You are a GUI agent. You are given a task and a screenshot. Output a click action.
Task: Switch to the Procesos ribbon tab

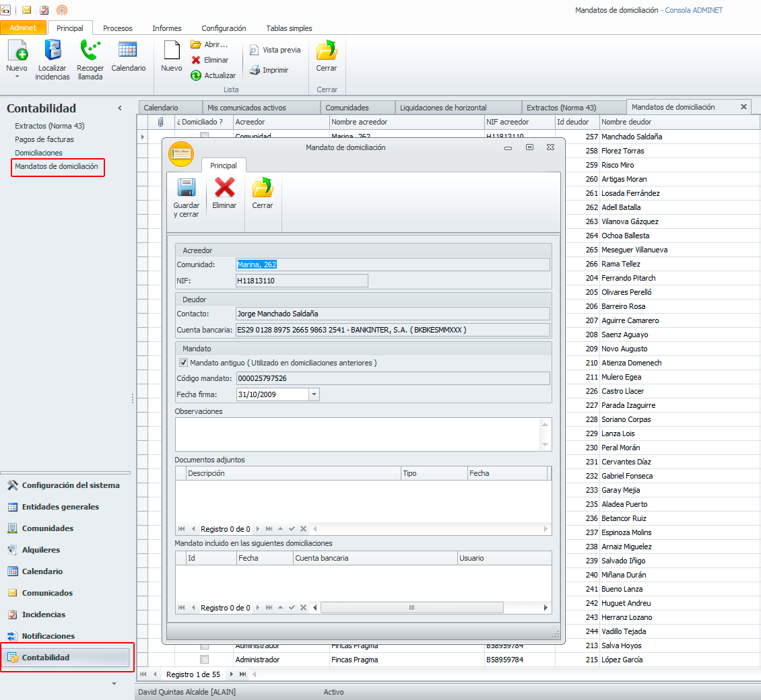[x=117, y=28]
